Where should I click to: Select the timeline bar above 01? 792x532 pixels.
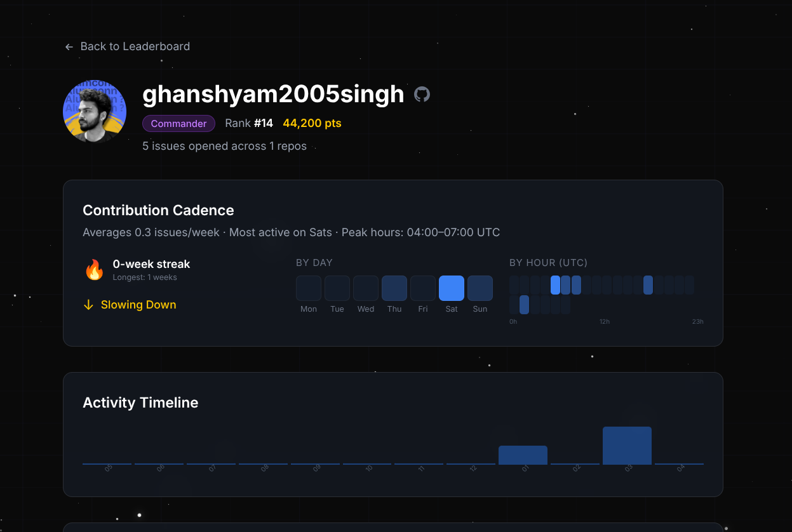pyautogui.click(x=523, y=455)
